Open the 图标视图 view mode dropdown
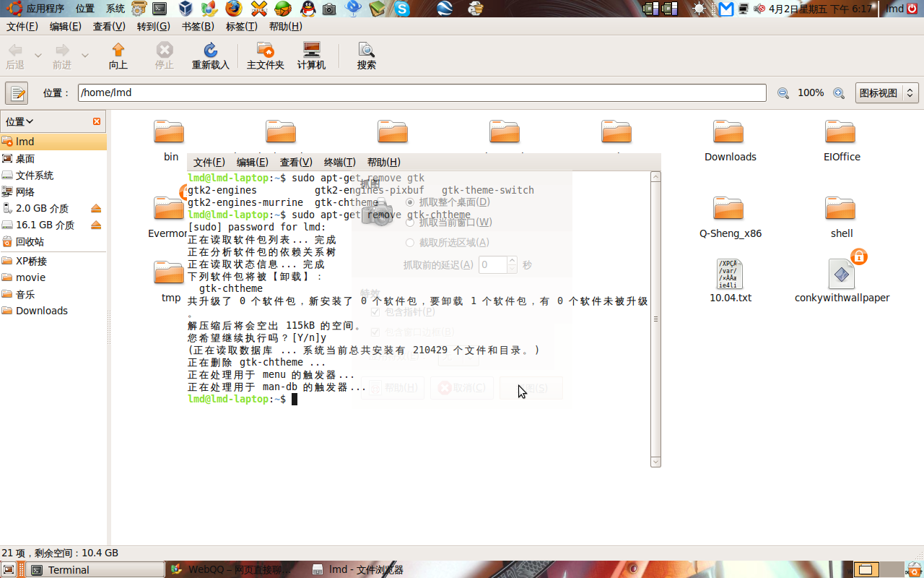The image size is (924, 578). (886, 92)
